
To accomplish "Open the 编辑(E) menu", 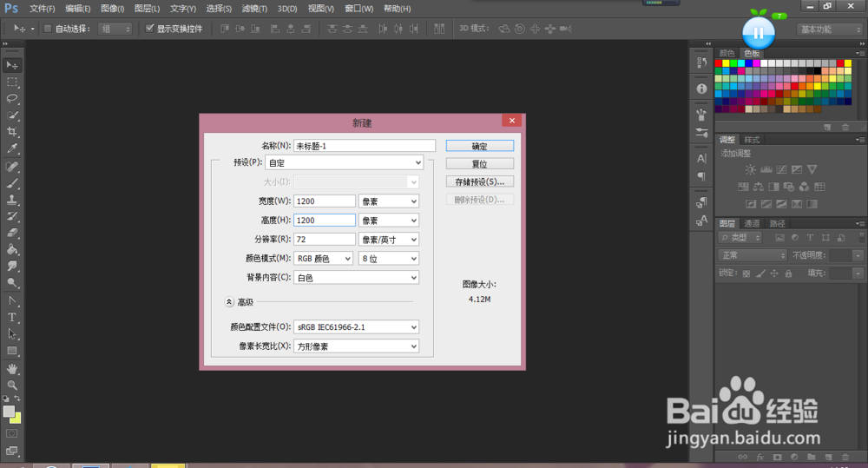I will [77, 9].
